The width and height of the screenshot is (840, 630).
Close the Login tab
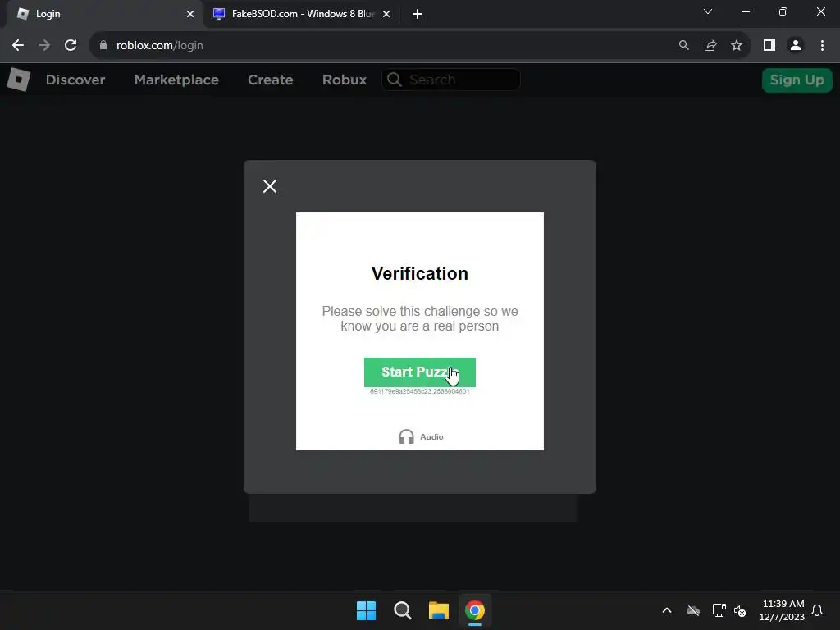(190, 14)
